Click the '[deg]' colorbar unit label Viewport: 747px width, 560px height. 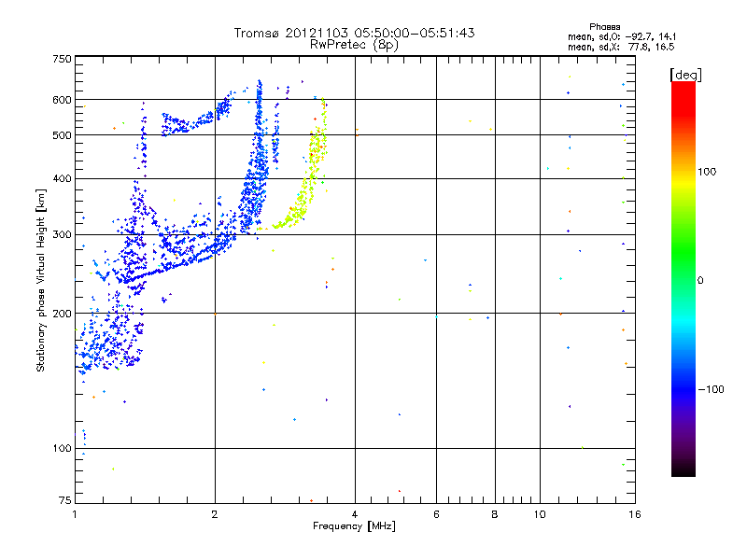pos(685,76)
